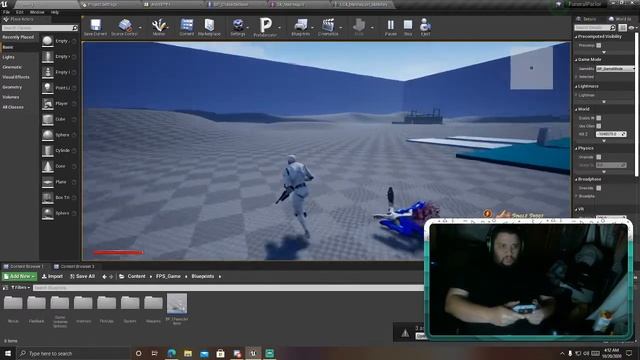The width and height of the screenshot is (640, 360).
Task: Select the Cone shape icon
Action: 48,166
